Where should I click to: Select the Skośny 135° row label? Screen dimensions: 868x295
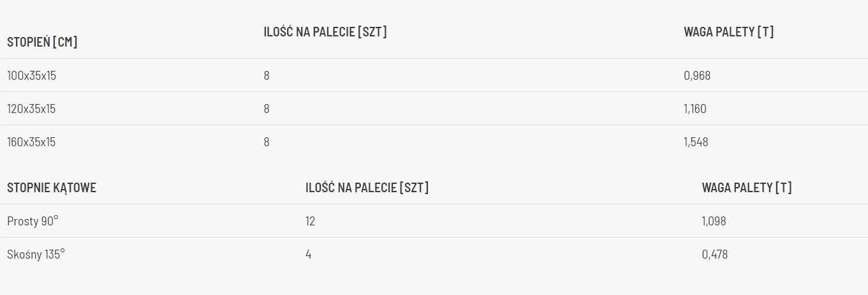point(36,254)
